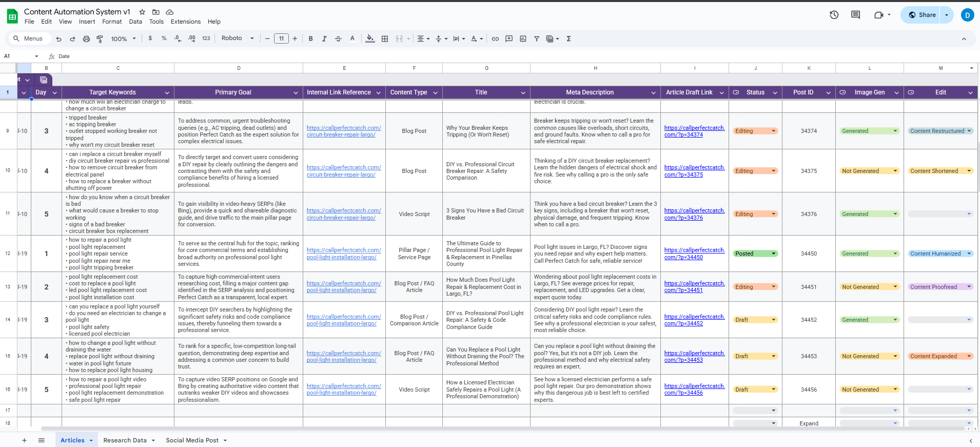Open the all sheets list icon

click(42, 440)
